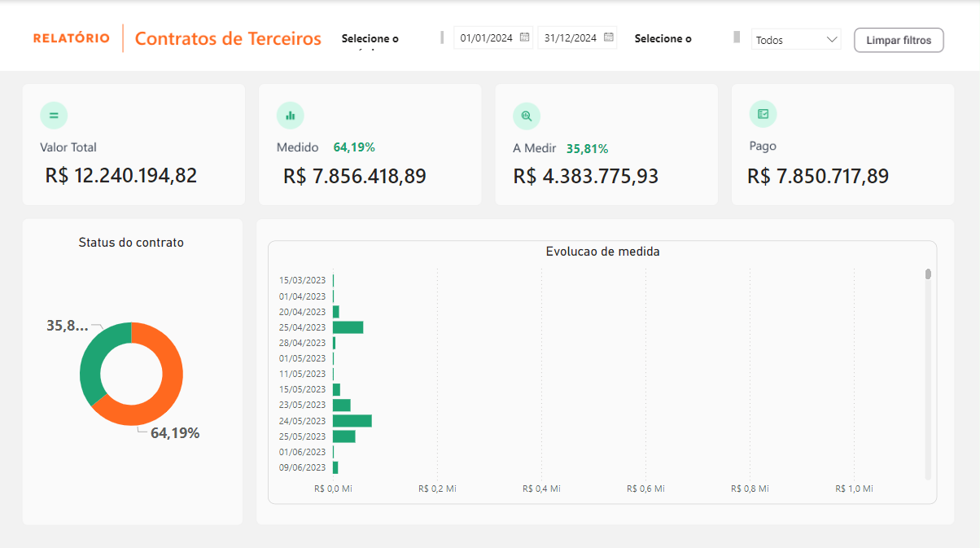Click the Contratos de Terceiros title
This screenshot has height=548, width=980.
228,38
